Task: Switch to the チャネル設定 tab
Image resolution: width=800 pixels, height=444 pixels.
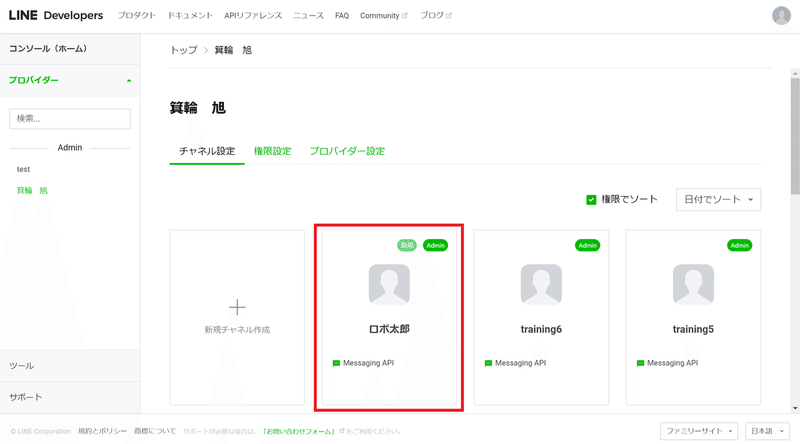Action: tap(207, 151)
